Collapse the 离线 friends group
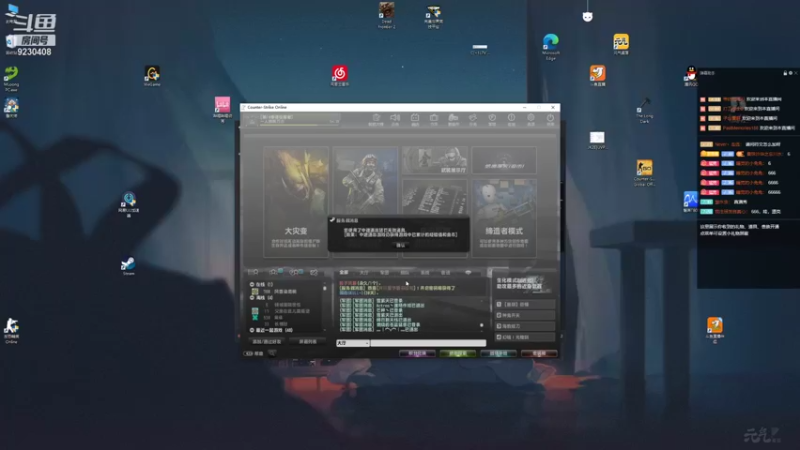Viewport: 800px width, 450px height. tap(252, 297)
